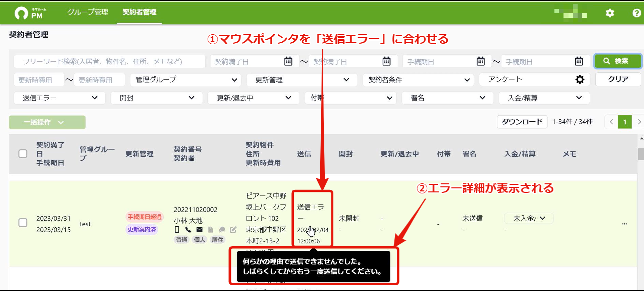This screenshot has height=291, width=644.
Task: Select page 1 in pagination
Action: pyautogui.click(x=625, y=122)
